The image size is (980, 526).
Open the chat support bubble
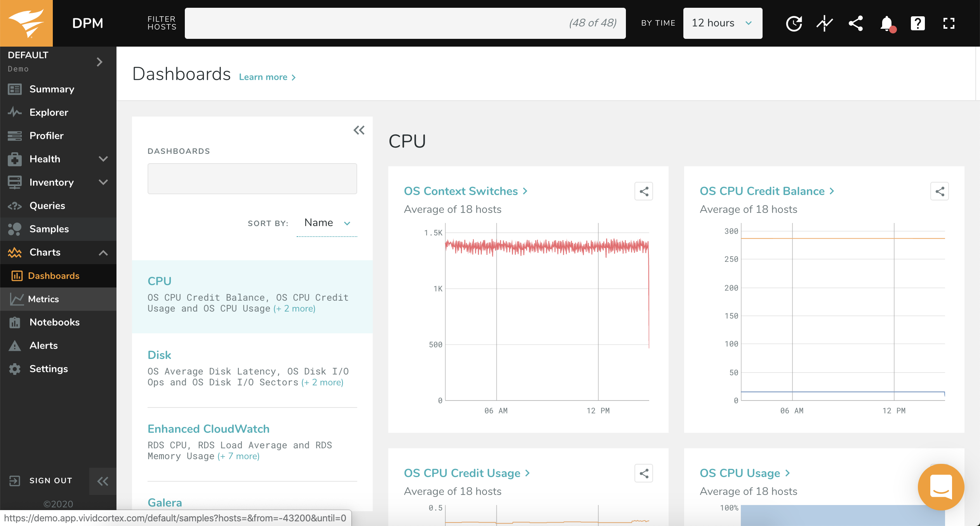tap(940, 487)
